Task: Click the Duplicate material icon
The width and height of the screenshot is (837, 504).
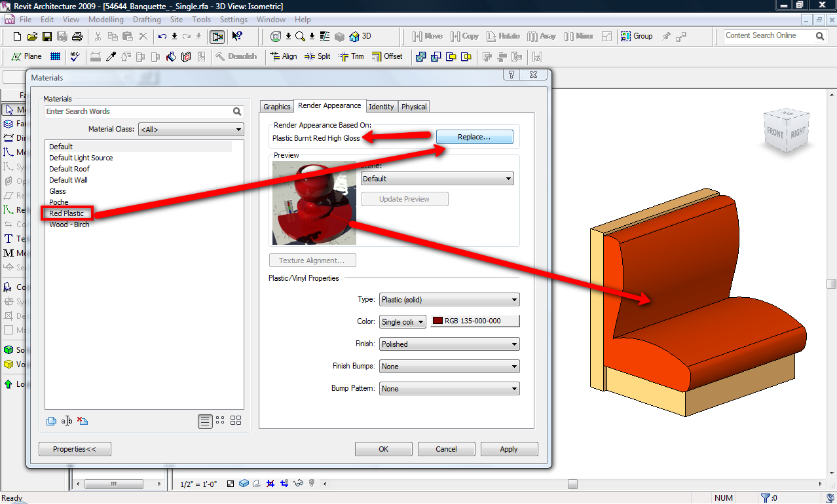Action: pyautogui.click(x=51, y=421)
